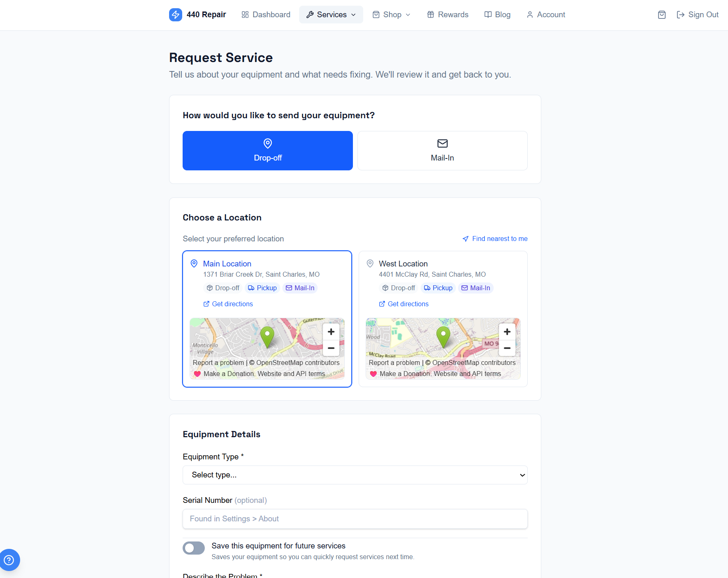Go to the Dashboard nav item
Image resolution: width=728 pixels, height=578 pixels.
point(266,15)
